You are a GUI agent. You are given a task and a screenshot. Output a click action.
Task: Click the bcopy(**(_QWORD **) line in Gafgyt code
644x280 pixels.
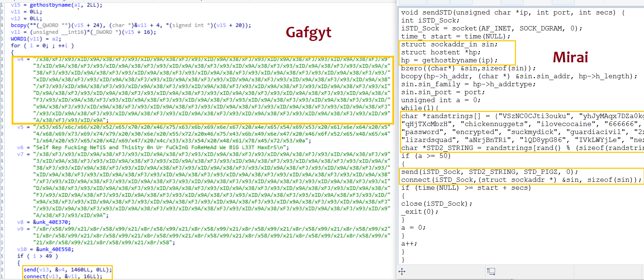tap(131, 25)
